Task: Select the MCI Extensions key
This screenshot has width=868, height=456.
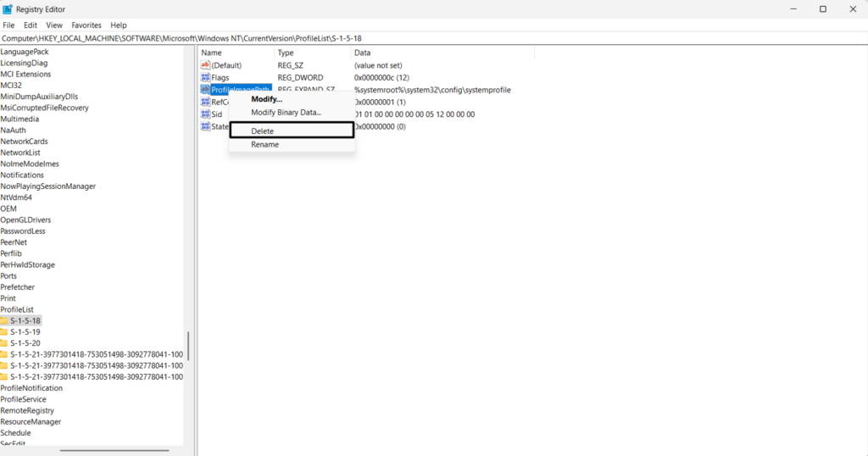Action: pos(25,74)
